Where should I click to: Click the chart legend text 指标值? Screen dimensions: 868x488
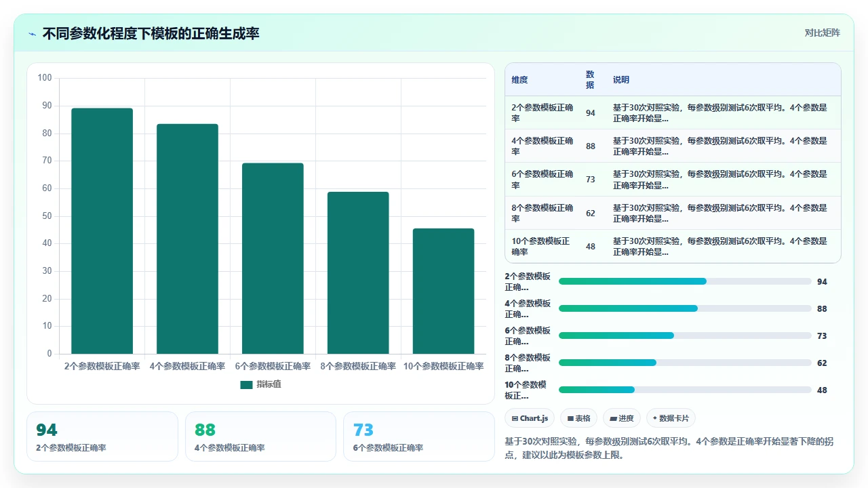(x=269, y=384)
